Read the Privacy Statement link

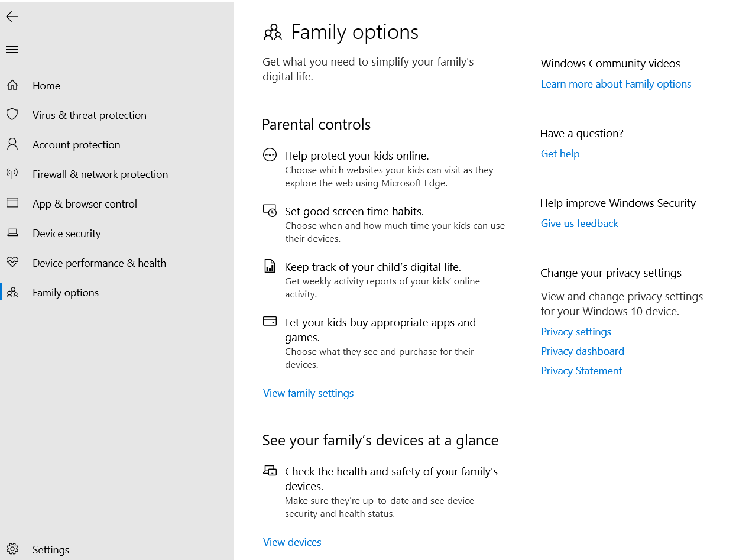(581, 371)
